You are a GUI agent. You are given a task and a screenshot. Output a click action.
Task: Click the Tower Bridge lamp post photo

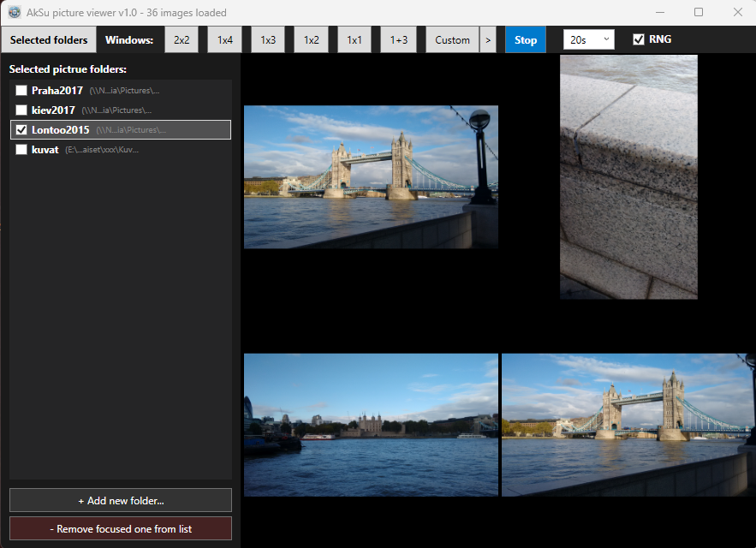tap(371, 177)
